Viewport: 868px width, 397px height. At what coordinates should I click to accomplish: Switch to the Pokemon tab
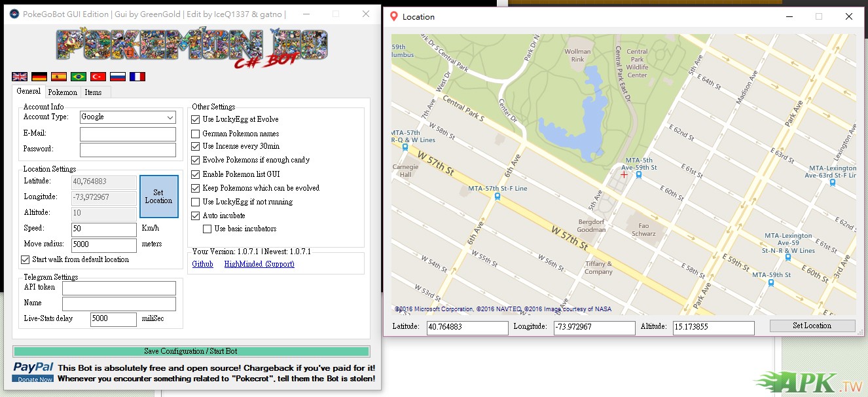[62, 92]
